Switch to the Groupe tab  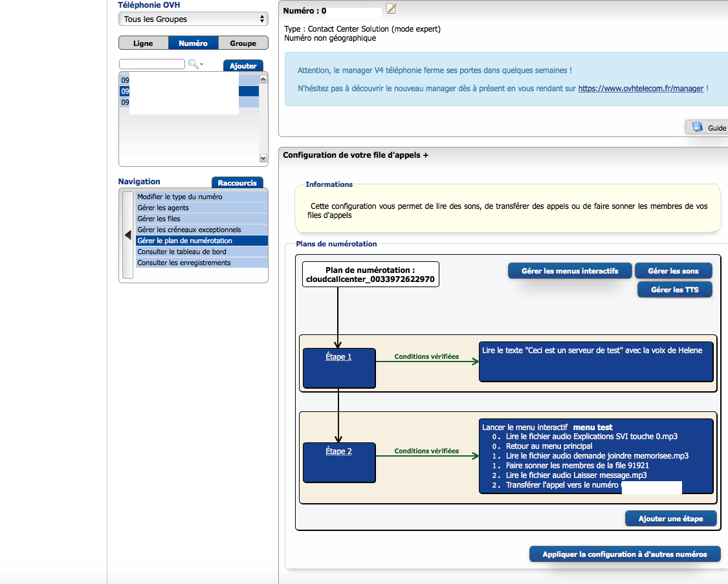pos(243,43)
